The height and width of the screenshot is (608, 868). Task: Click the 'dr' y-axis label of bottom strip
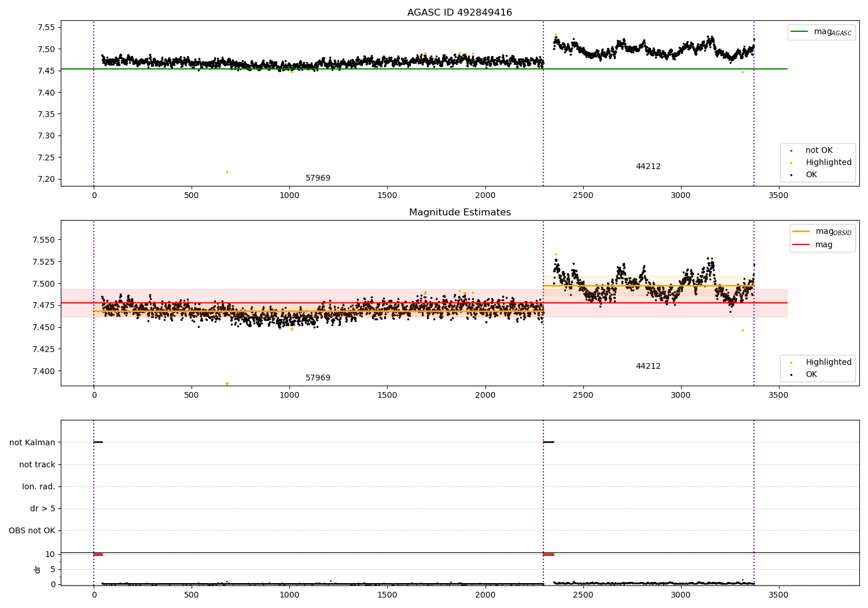[x=38, y=569]
